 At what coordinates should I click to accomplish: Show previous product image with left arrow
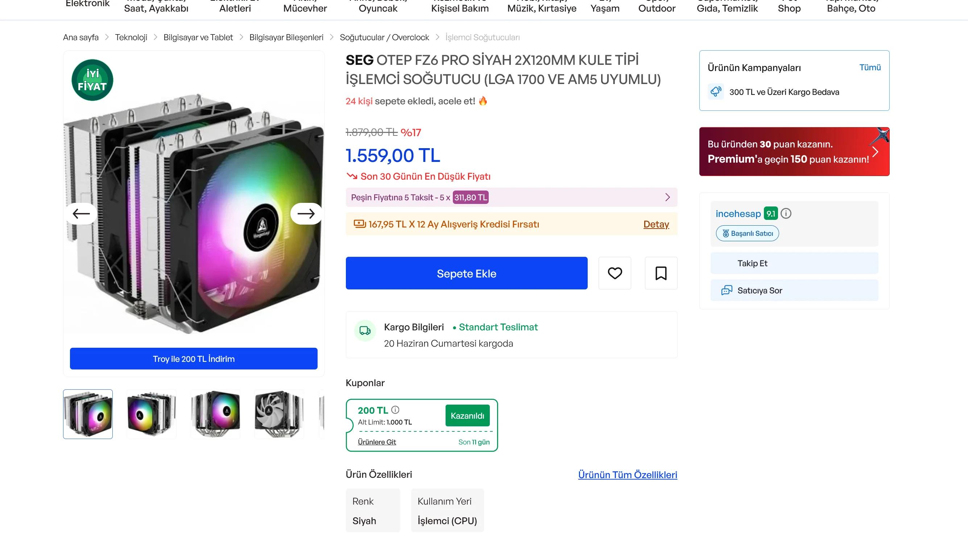coord(81,213)
